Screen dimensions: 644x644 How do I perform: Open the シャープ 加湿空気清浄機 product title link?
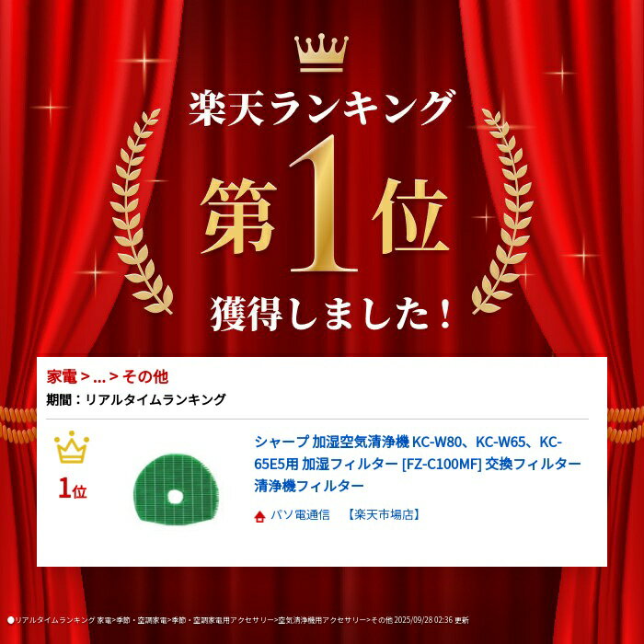(418, 464)
